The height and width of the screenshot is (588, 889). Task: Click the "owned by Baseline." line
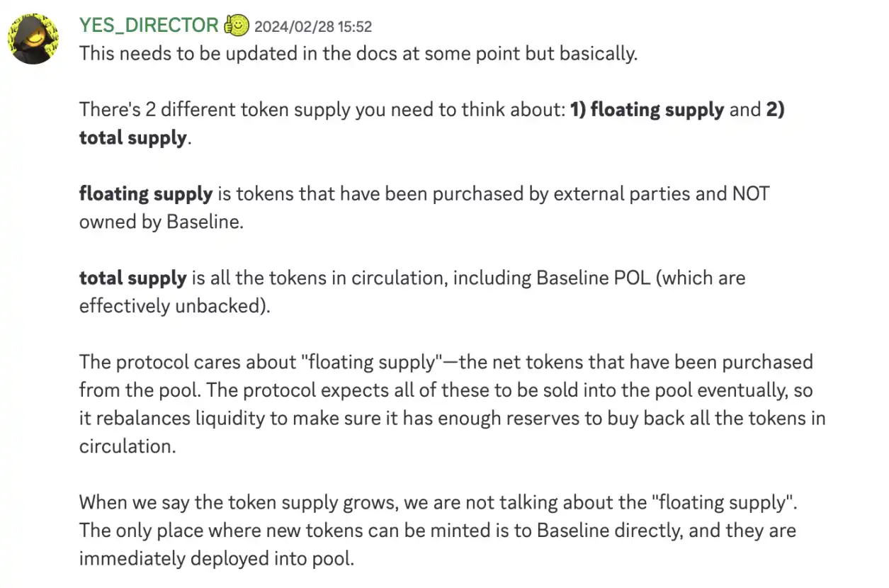pos(161,222)
